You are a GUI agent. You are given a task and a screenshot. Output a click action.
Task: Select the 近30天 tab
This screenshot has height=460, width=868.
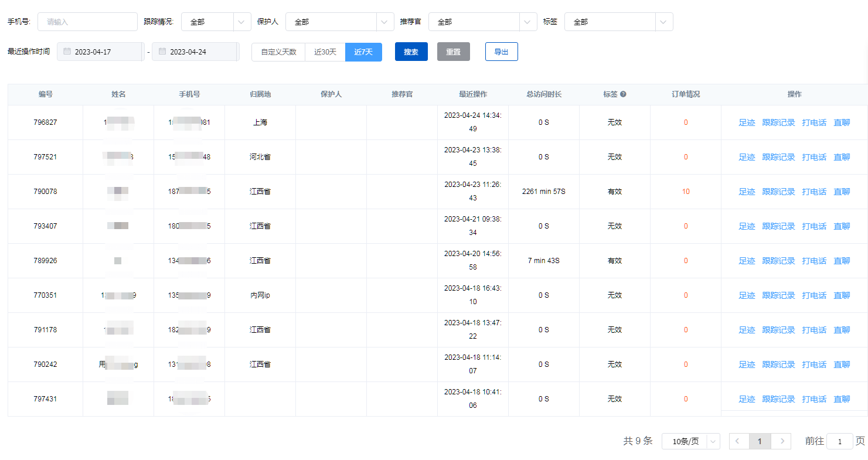tap(325, 52)
